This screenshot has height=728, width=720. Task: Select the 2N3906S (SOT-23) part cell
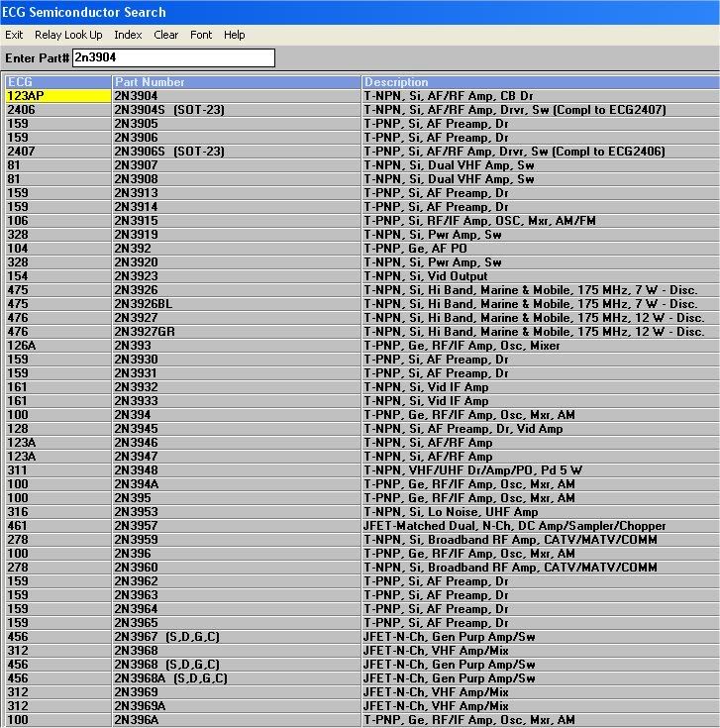pos(237,152)
